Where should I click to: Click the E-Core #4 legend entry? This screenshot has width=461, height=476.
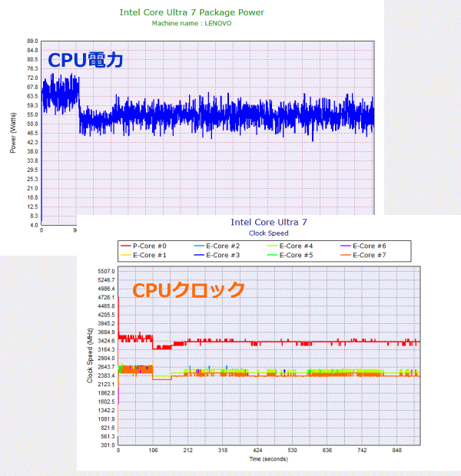290,246
